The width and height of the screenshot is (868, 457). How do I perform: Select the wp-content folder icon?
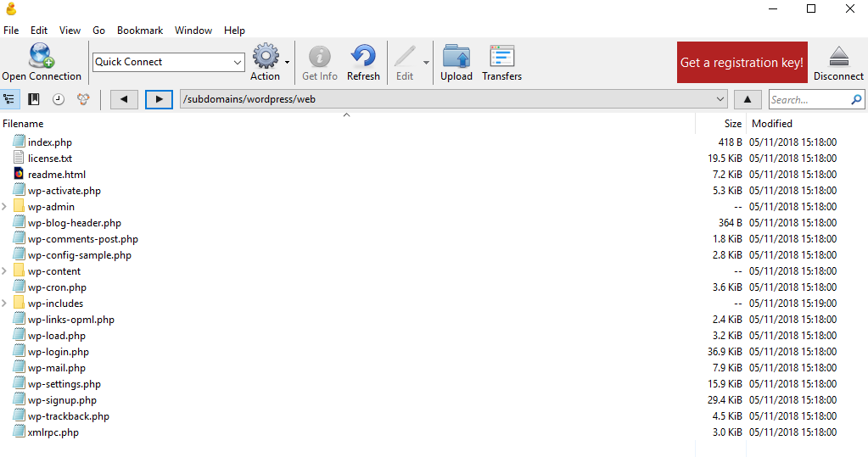[x=19, y=270]
